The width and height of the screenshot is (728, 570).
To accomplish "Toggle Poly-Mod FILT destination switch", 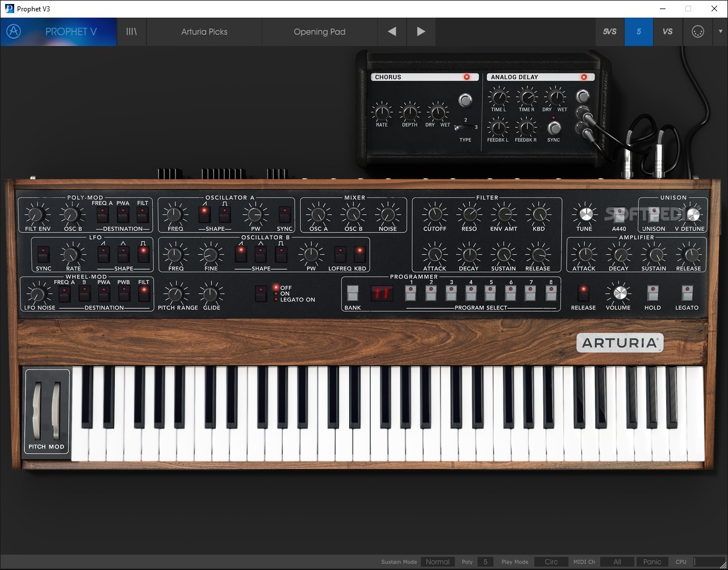I will tap(143, 214).
